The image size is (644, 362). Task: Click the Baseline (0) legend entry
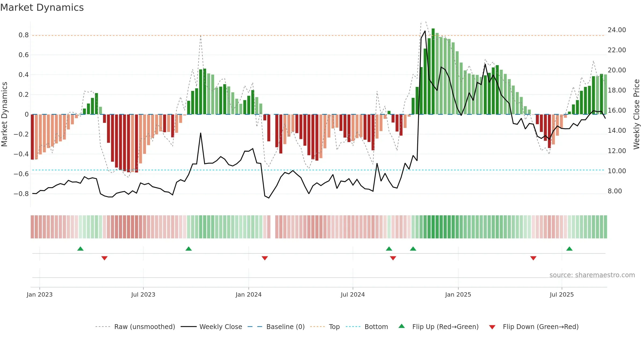coord(276,327)
